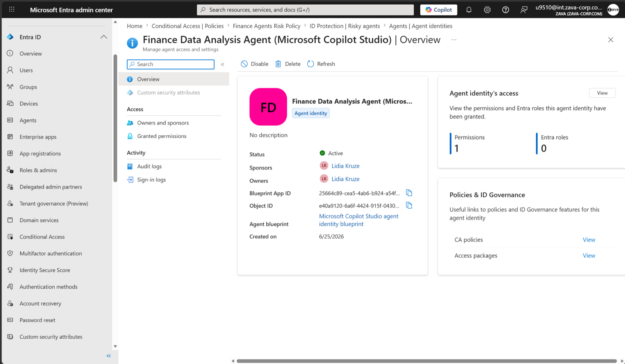Collapse the resource menu with double chevron
The image size is (625, 364).
pos(223,64)
